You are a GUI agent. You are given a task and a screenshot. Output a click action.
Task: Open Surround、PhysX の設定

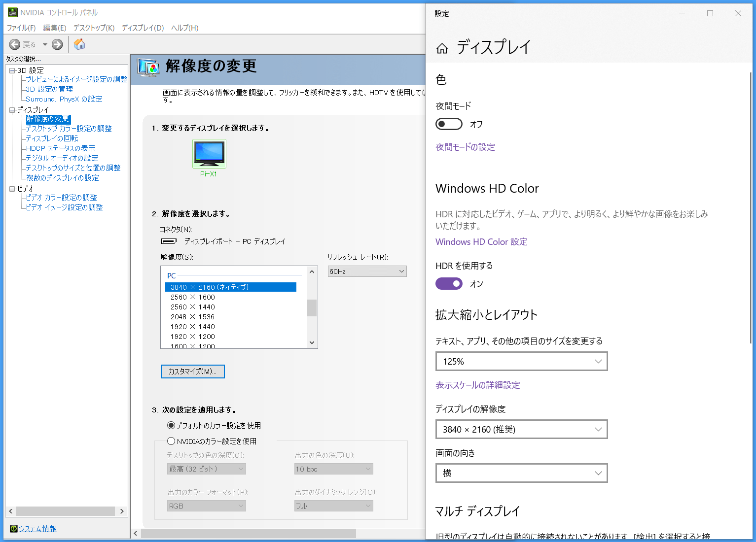pyautogui.click(x=64, y=99)
